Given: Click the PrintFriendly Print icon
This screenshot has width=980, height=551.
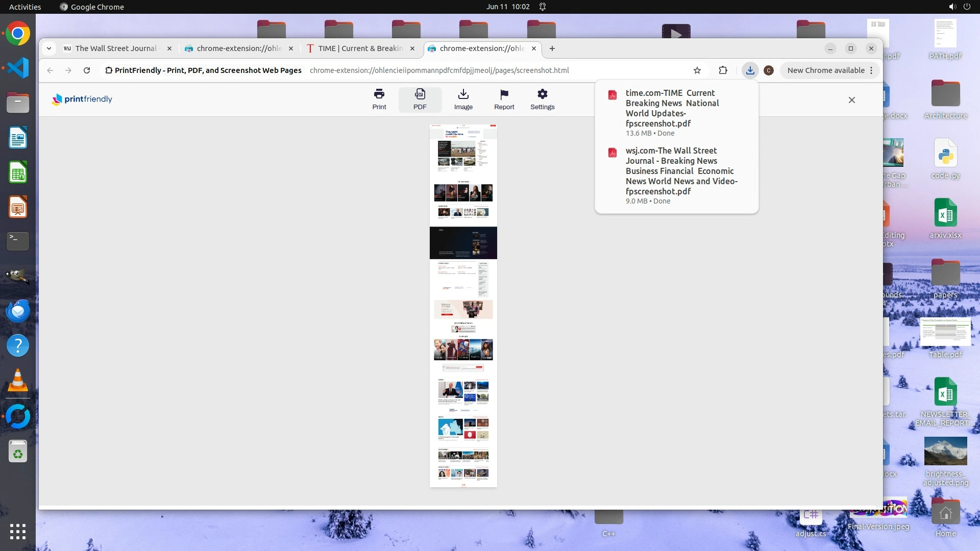Looking at the screenshot, I should point(379,99).
